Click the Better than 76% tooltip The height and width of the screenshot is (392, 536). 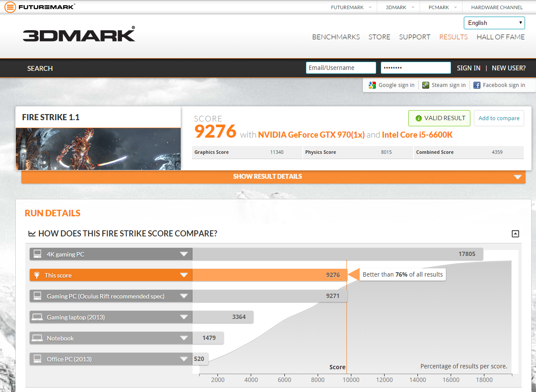pos(403,274)
